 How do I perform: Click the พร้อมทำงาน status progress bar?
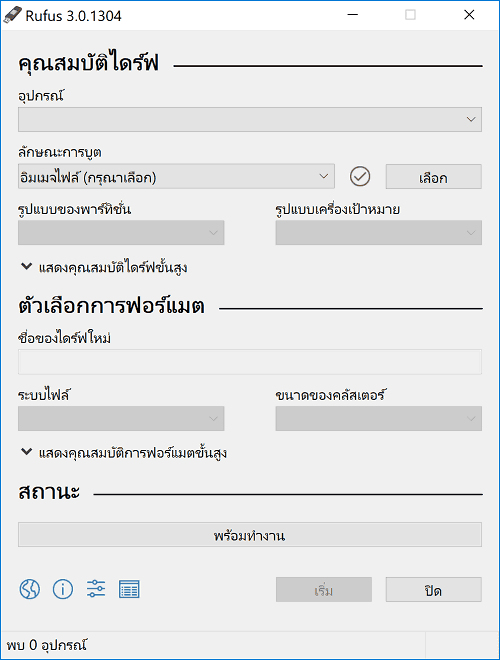(x=250, y=535)
